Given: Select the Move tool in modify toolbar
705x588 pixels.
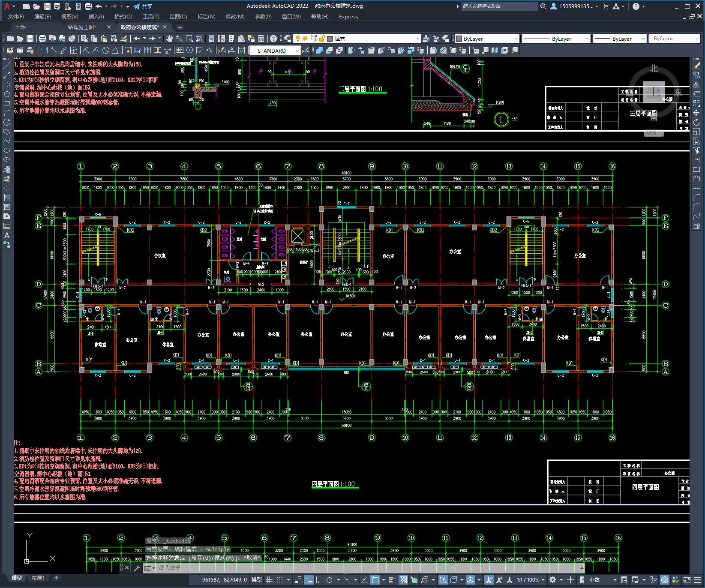Looking at the screenshot, I should click(696, 113).
